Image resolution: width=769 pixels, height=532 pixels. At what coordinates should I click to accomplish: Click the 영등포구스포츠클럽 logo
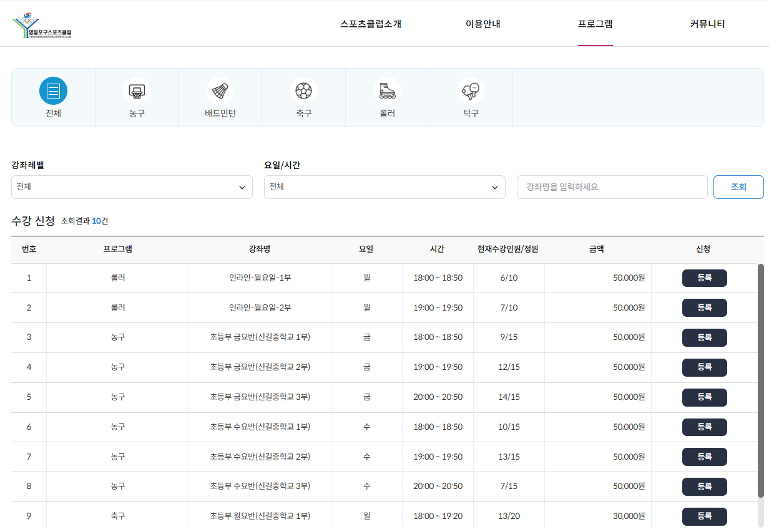click(42, 26)
